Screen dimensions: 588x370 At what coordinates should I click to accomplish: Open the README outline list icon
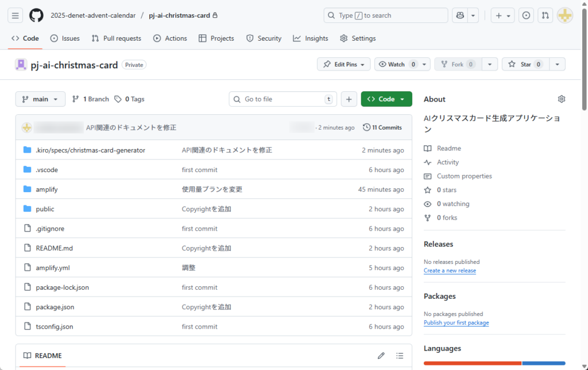pyautogui.click(x=400, y=356)
